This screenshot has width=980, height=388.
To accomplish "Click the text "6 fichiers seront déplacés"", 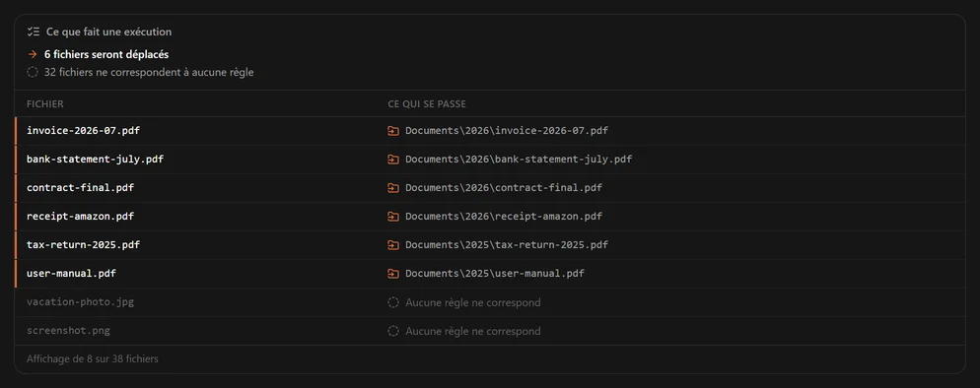I will click(x=106, y=55).
